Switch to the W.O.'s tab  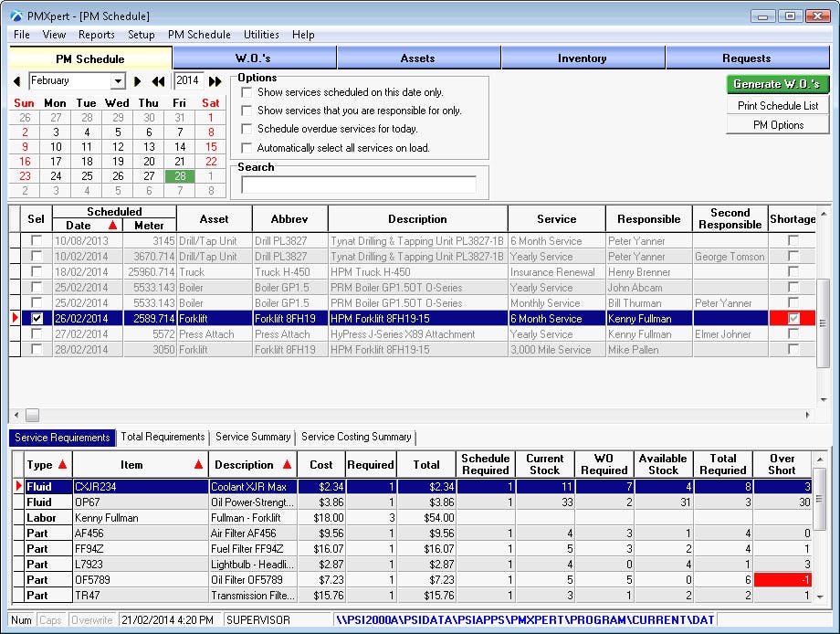tap(255, 58)
